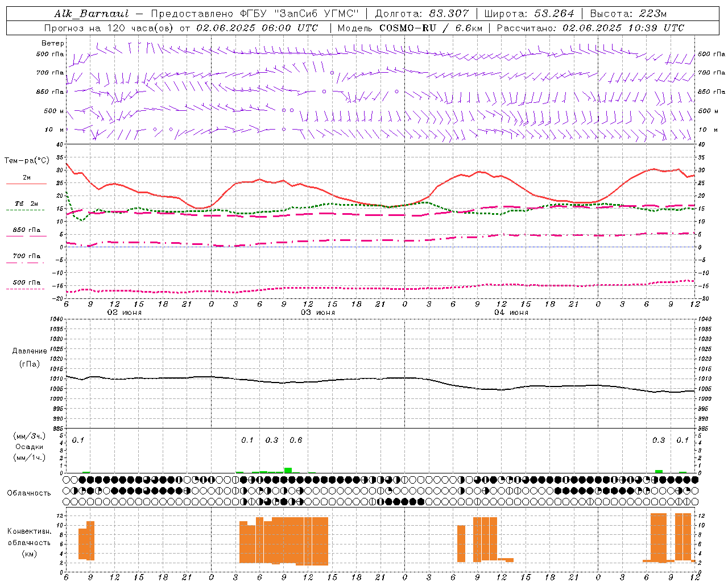Screen dimensions: 728x582
Task: Select the Модель COSMO-RU / 6.6км label
Action: 409,28
